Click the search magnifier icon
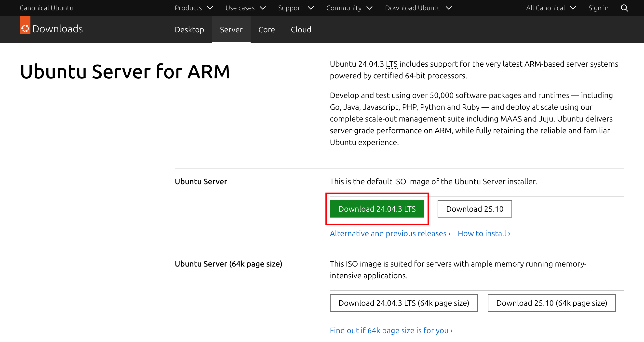The width and height of the screenshot is (644, 342). (624, 8)
